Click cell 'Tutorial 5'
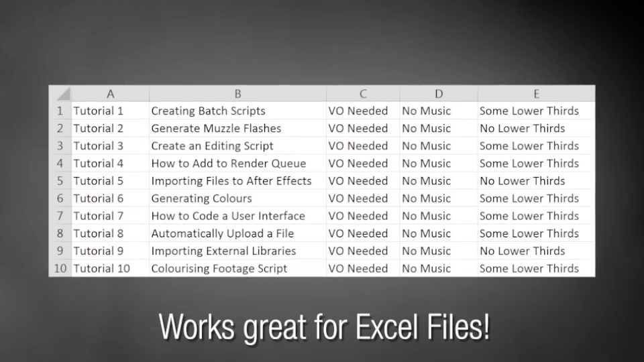The image size is (644, 362). pos(111,181)
